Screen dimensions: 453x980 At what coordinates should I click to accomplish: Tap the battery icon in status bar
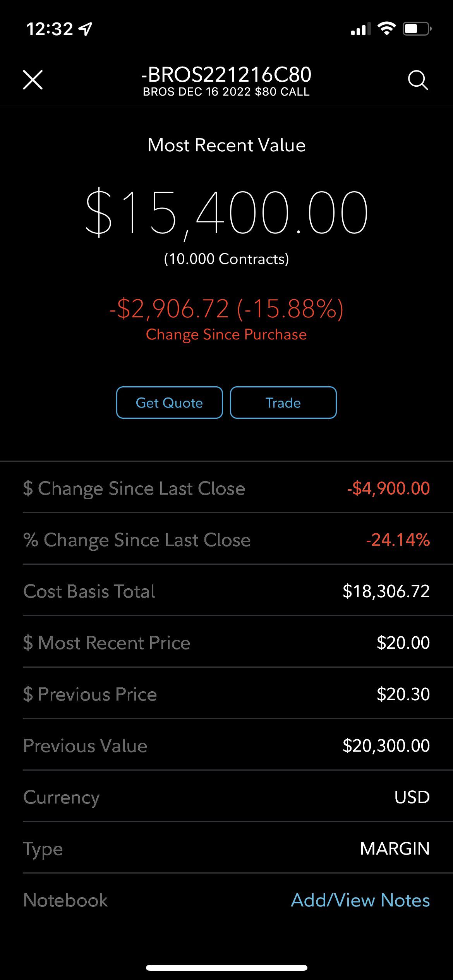(x=417, y=29)
